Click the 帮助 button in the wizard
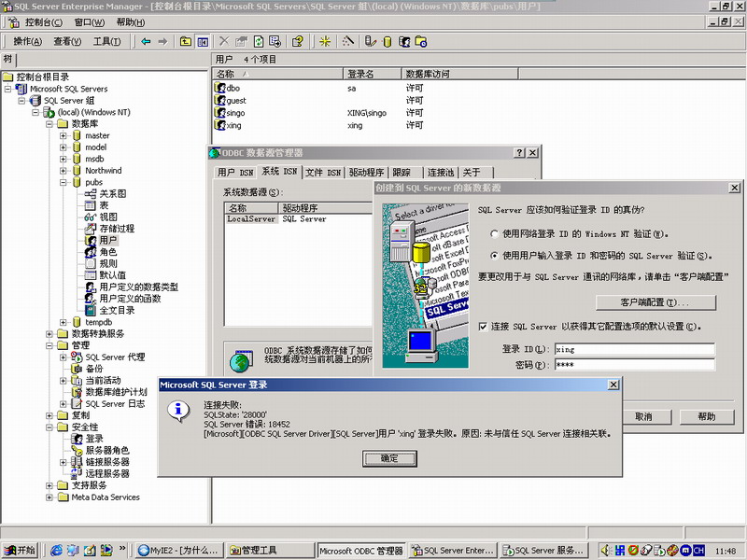The width and height of the screenshot is (747, 560). point(707,416)
